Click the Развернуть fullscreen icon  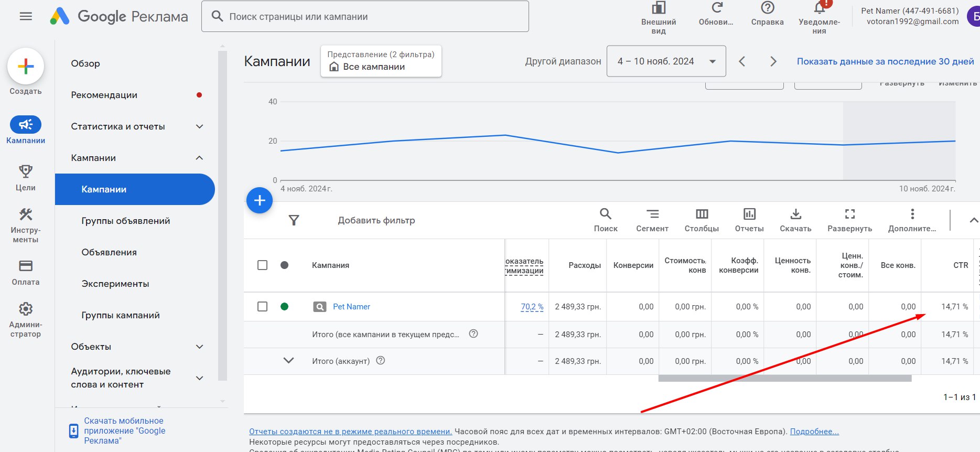pos(850,214)
